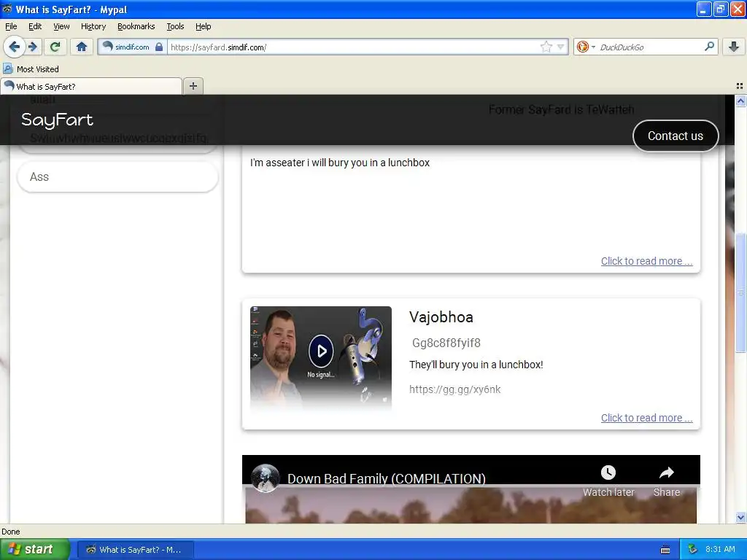Viewport: 747px width, 560px height.
Task: Open the Edit menu
Action: 35,26
